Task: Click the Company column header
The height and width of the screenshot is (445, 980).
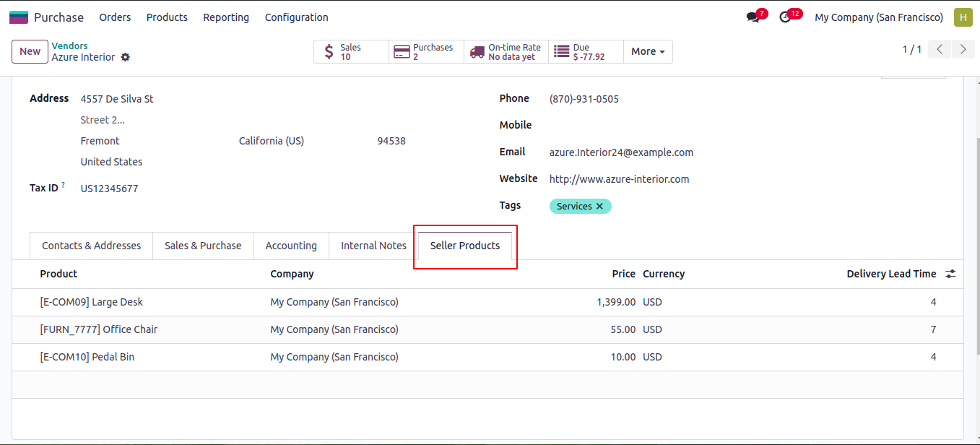Action: click(x=292, y=274)
